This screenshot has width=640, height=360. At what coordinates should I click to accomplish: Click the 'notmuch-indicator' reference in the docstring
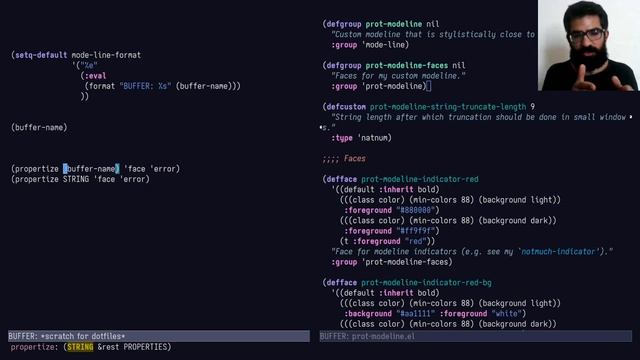pos(558,252)
